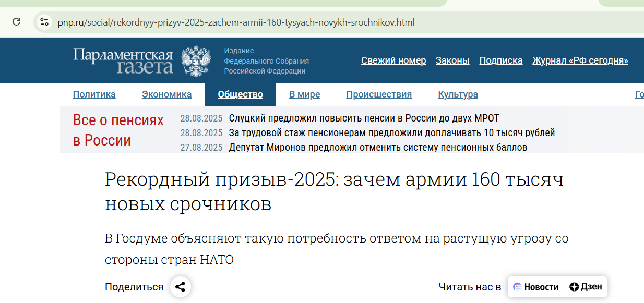Open Слуцкий предложил повысить пенсии article
The width and height of the screenshot is (644, 303).
[364, 118]
